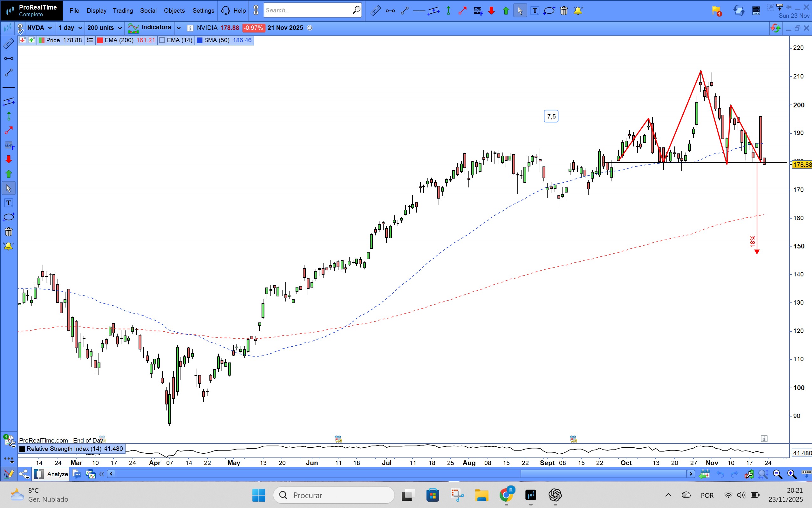
Task: Expand the 200 units dropdown
Action: point(119,28)
